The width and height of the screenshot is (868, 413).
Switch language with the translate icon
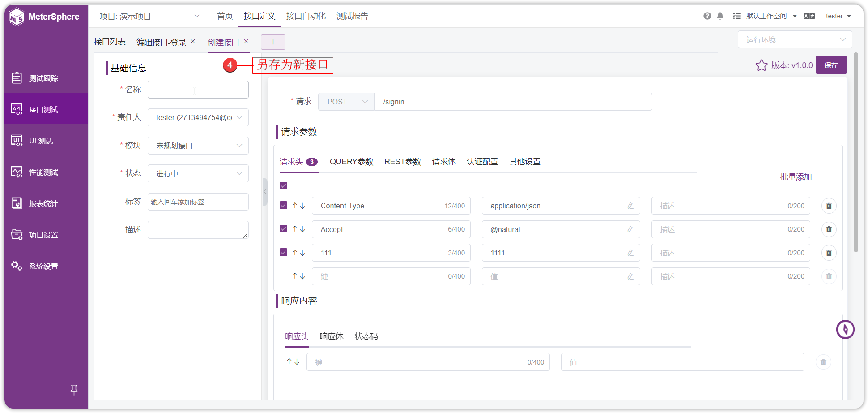coord(809,16)
